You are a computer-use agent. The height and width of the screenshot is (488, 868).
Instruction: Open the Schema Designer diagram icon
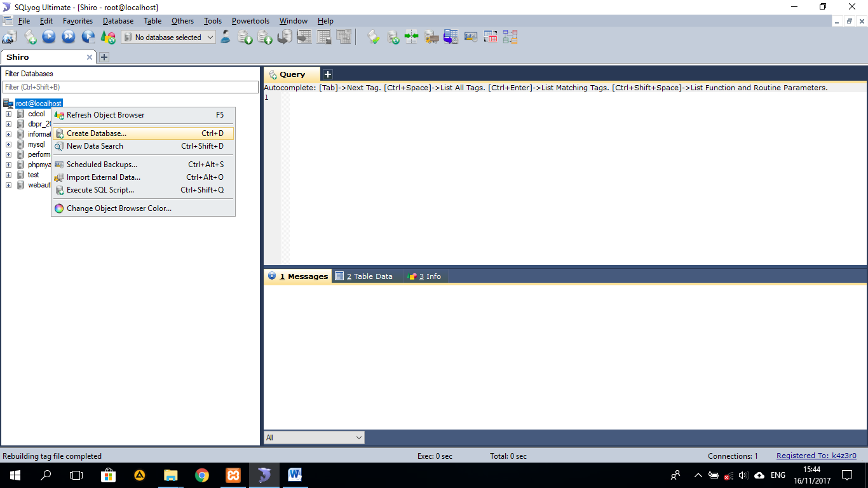point(510,37)
